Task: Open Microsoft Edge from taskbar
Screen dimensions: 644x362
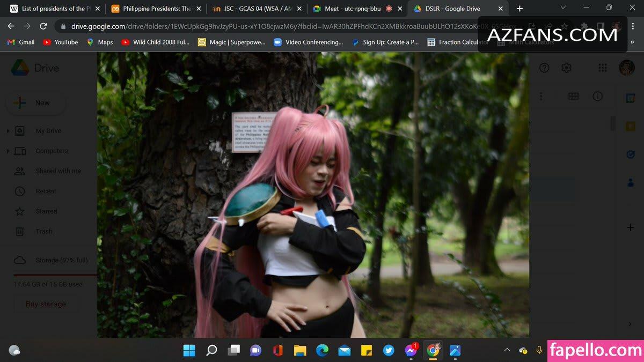Action: point(322,351)
